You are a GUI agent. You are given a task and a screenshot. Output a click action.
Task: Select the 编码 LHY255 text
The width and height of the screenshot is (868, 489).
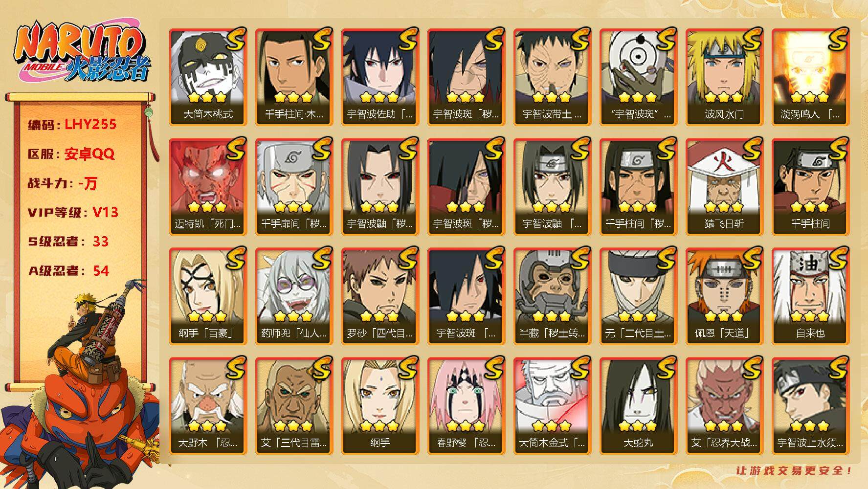[x=72, y=125]
